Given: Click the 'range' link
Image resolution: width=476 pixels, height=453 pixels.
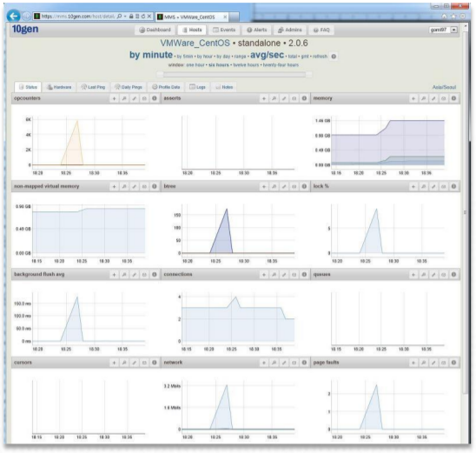Looking at the screenshot, I should point(240,57).
